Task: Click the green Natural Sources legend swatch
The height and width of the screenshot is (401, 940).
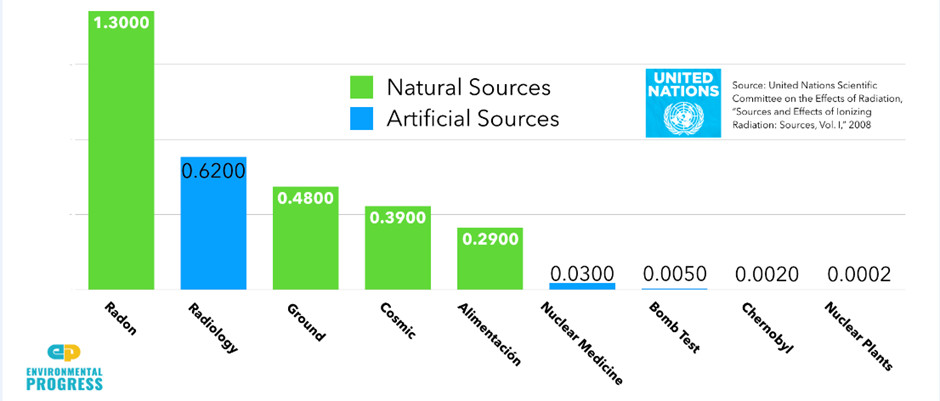Action: coord(360,87)
